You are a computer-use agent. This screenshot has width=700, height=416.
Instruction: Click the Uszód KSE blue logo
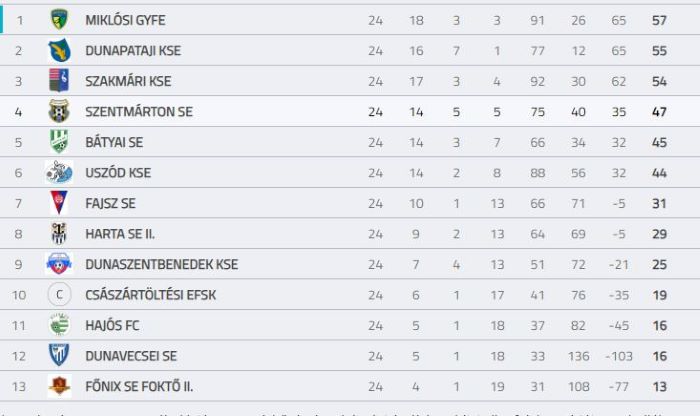pyautogui.click(x=59, y=172)
